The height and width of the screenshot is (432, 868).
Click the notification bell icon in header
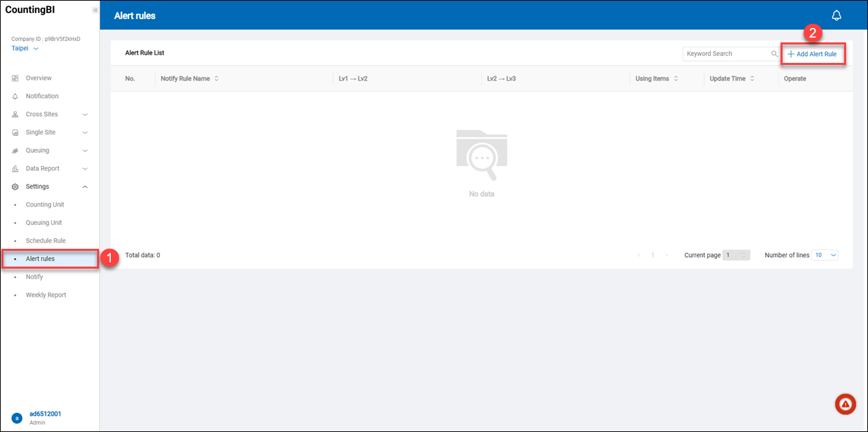pos(836,16)
